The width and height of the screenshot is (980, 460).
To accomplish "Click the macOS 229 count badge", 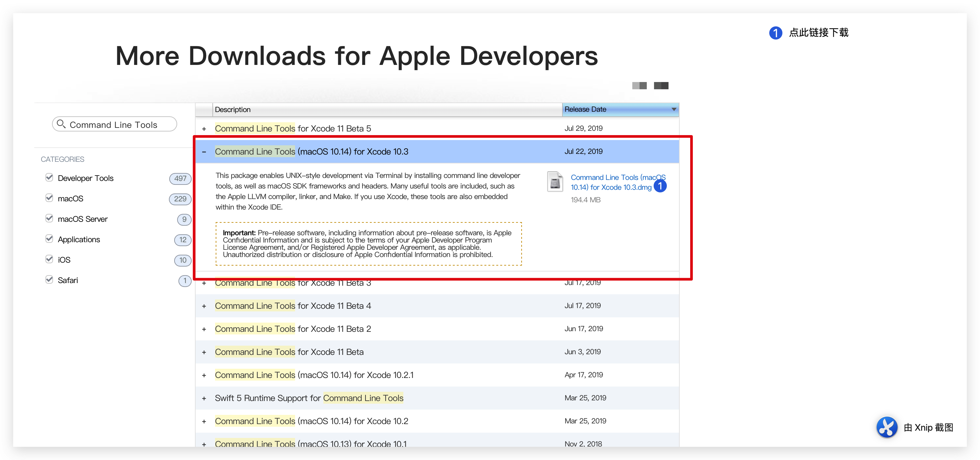I will click(180, 199).
